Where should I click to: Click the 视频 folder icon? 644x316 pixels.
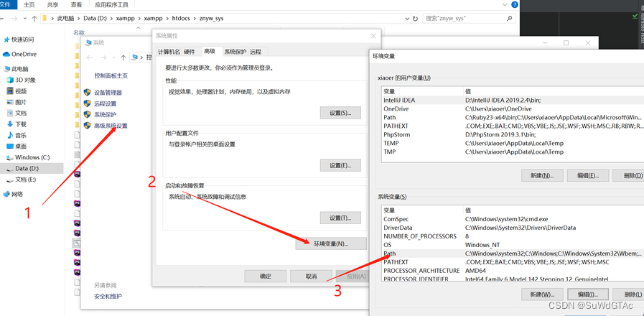click(x=11, y=91)
